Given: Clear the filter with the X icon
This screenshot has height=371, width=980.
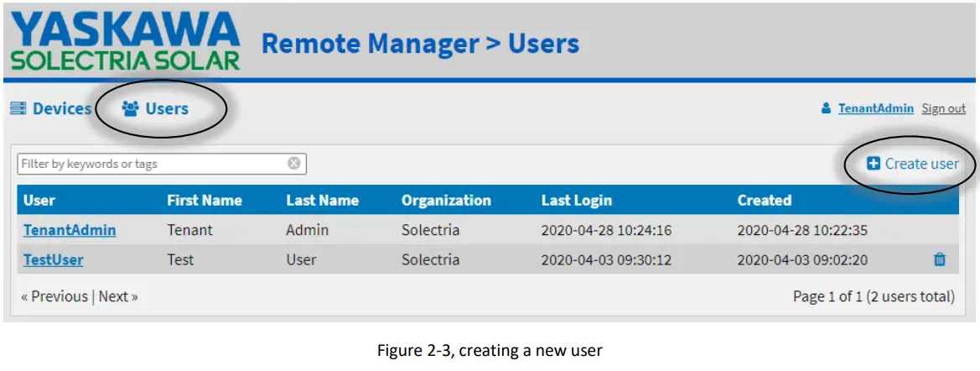Looking at the screenshot, I should click(294, 164).
